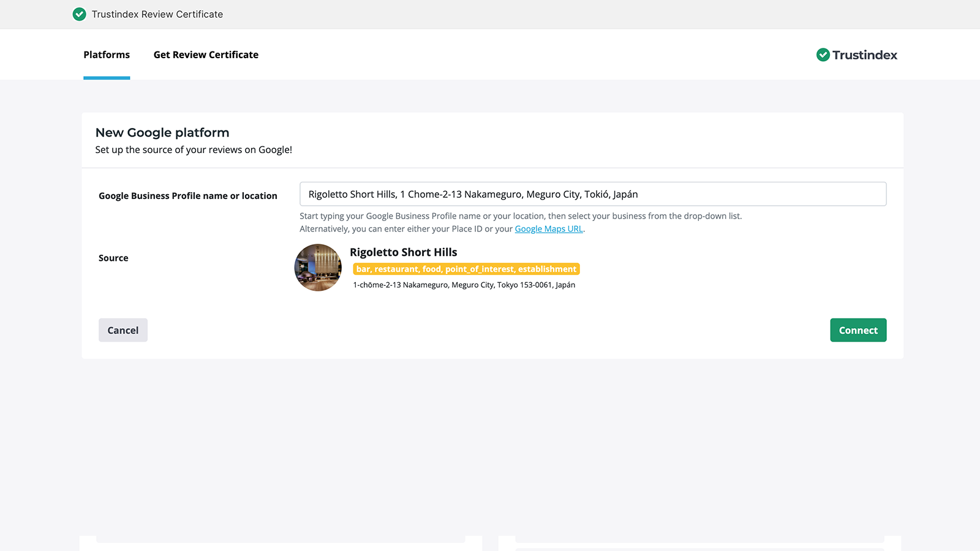
Task: Click the New Google platform heading
Action: [x=162, y=132]
